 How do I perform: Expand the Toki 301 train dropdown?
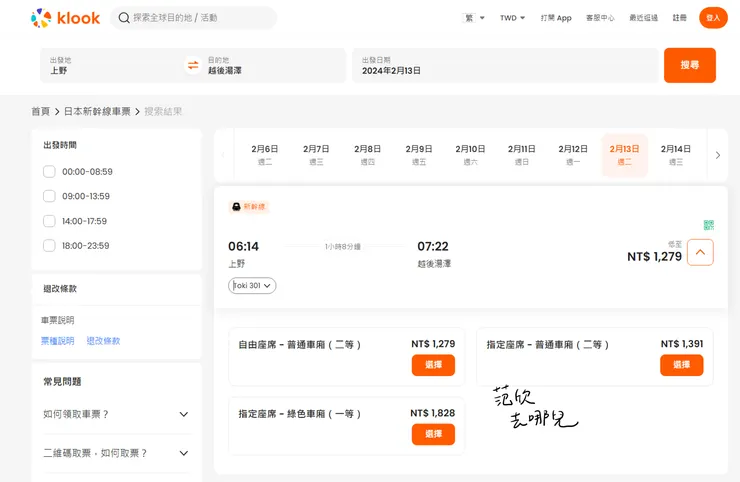click(x=252, y=286)
